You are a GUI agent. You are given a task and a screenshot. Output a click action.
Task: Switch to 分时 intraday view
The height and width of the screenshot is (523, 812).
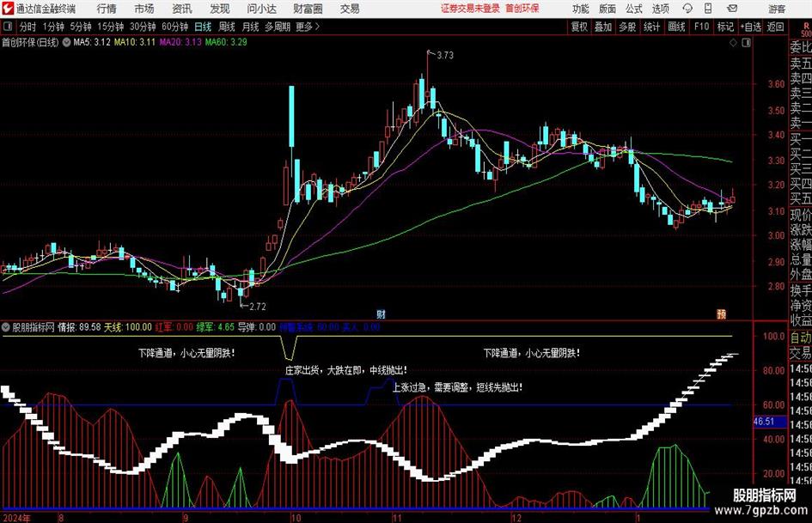pyautogui.click(x=28, y=27)
